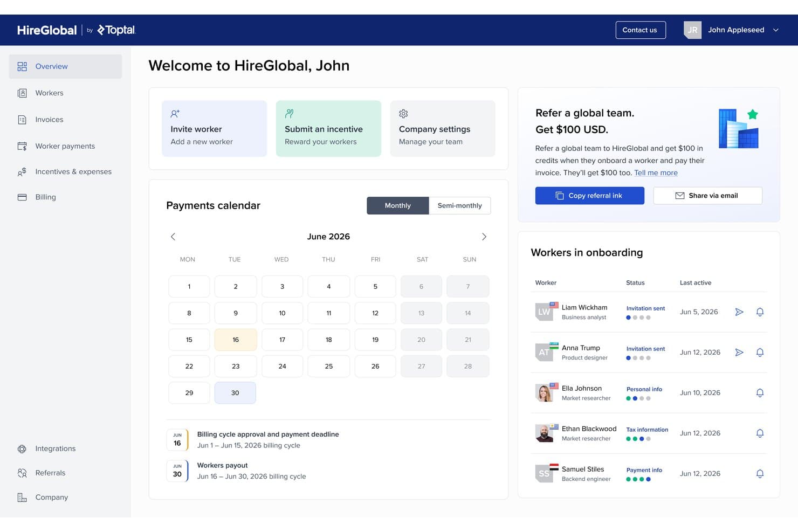798x532 pixels.
Task: Click the Worker payments icon in sidebar
Action: [x=22, y=146]
